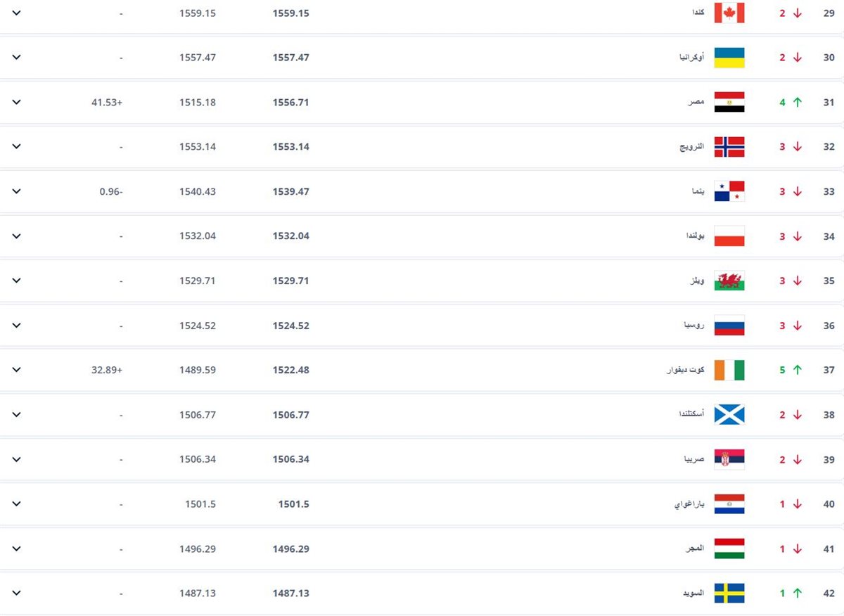Click Egypt's green up-arrow rank change
Screen dimensions: 844x616
(x=798, y=102)
